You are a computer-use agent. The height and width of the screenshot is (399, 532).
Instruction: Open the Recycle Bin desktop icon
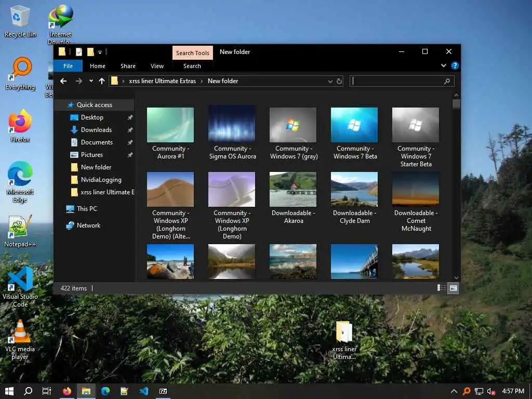pyautogui.click(x=20, y=21)
